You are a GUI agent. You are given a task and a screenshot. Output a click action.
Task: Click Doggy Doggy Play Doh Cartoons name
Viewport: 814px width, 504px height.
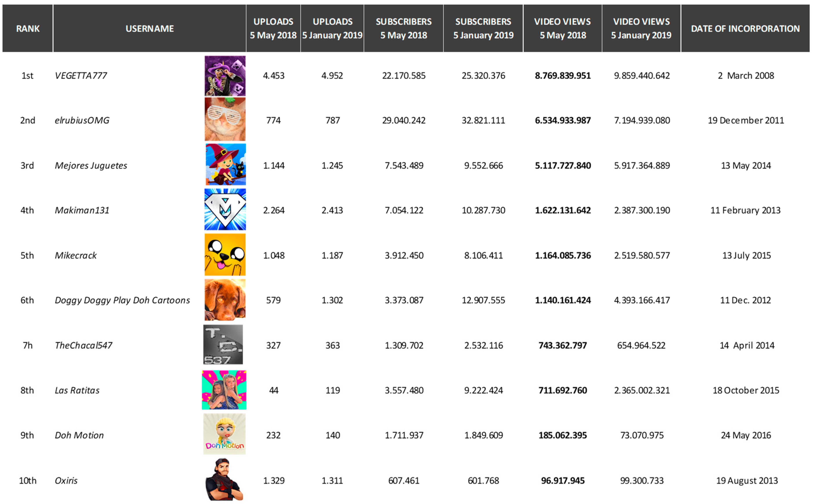[x=122, y=300]
